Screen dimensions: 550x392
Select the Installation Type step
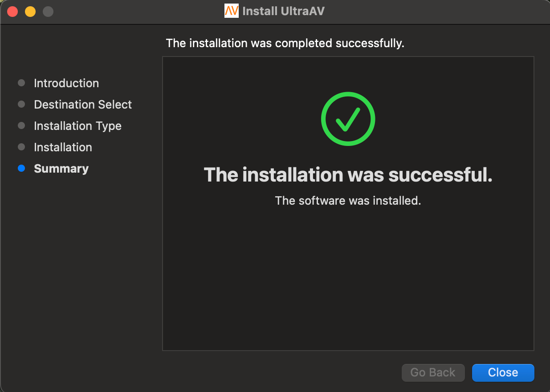click(x=77, y=126)
